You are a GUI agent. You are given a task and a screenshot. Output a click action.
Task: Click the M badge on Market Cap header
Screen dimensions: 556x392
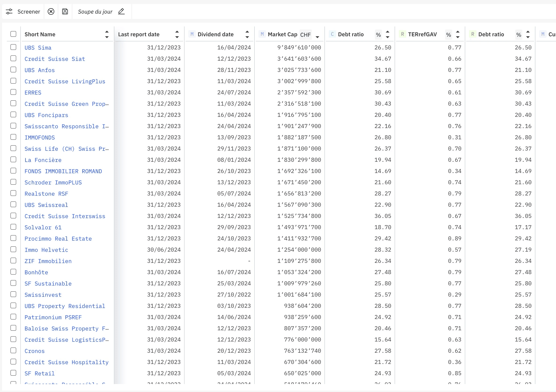tap(262, 34)
